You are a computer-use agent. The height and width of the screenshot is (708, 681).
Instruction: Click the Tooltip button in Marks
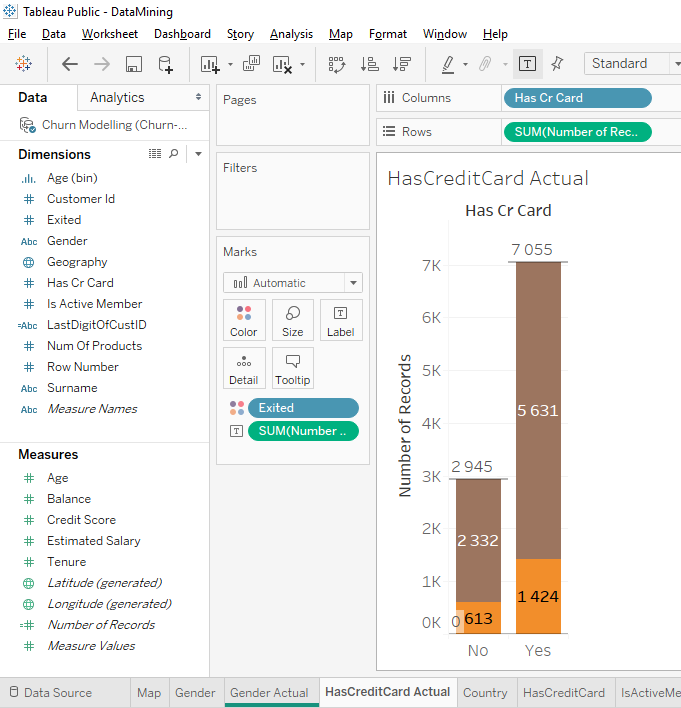click(x=293, y=368)
